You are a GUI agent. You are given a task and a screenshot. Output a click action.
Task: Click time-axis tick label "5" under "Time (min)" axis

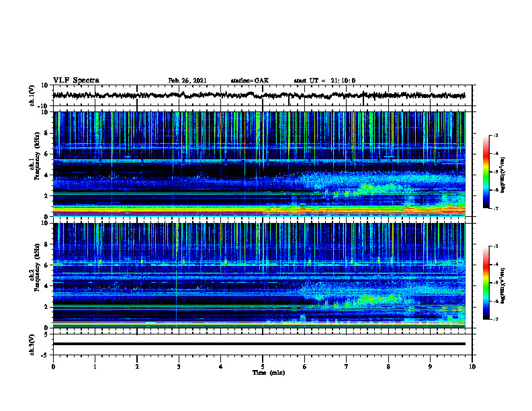(x=263, y=367)
